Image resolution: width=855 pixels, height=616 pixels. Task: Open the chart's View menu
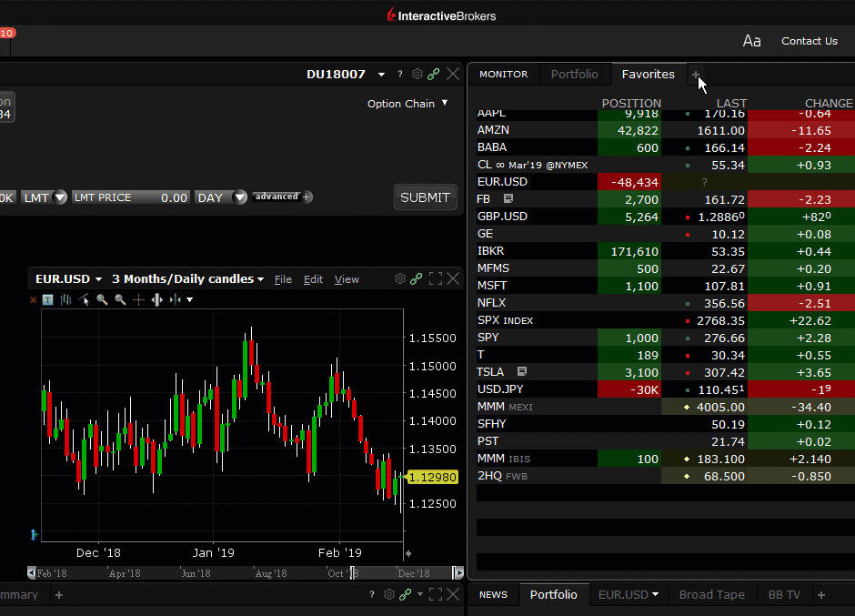click(347, 280)
